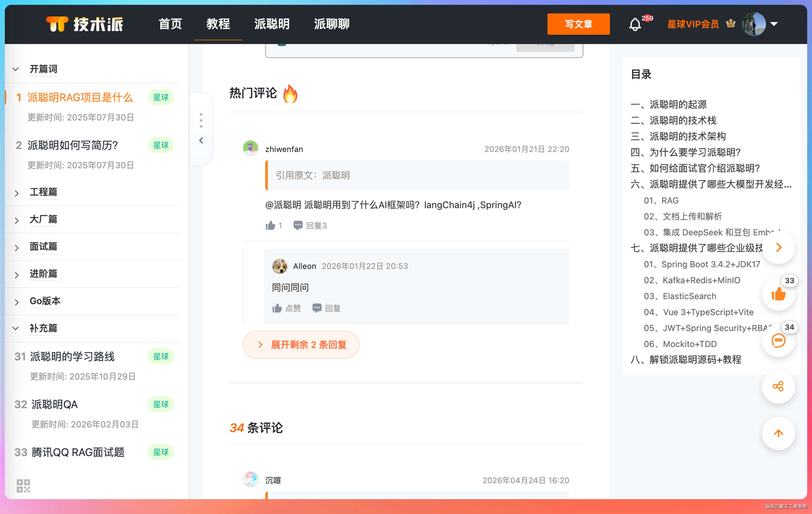Switch to the 派聪明 nav tab
The image size is (812, 514).
click(271, 24)
